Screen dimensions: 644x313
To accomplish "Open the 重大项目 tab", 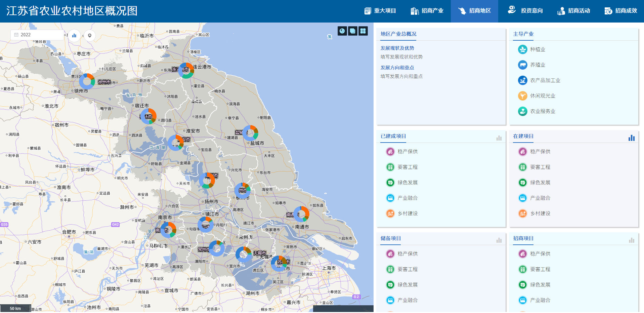I will click(x=380, y=11).
